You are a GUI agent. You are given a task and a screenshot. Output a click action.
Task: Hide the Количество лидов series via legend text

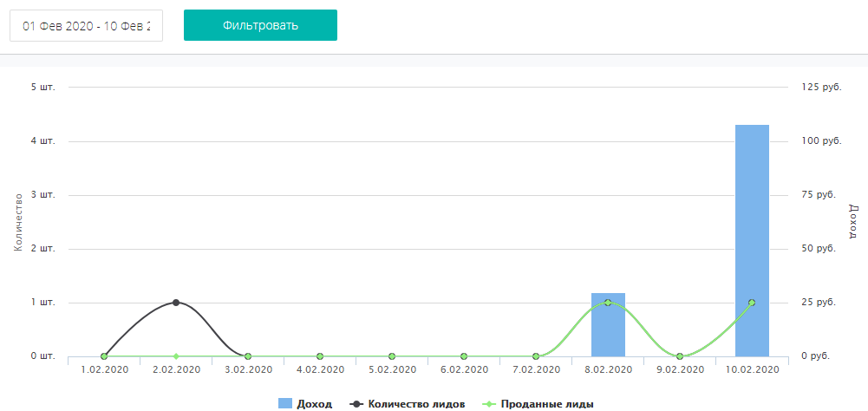[416, 404]
